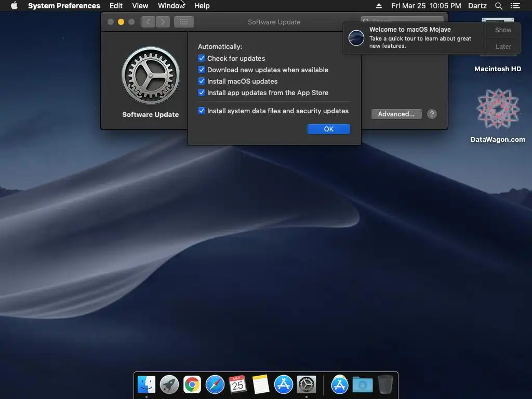Screen dimensions: 532x399
Task: Open the System Preferences menu
Action: click(64, 6)
